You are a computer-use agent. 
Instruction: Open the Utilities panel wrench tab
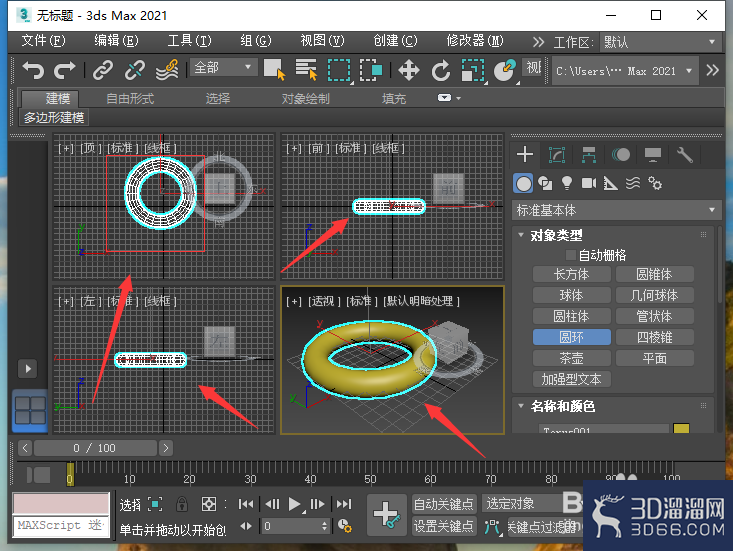click(684, 154)
